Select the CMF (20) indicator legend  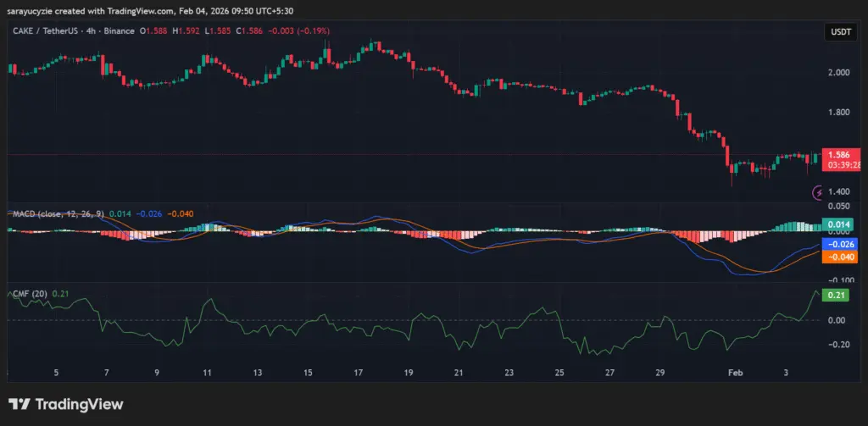point(30,293)
